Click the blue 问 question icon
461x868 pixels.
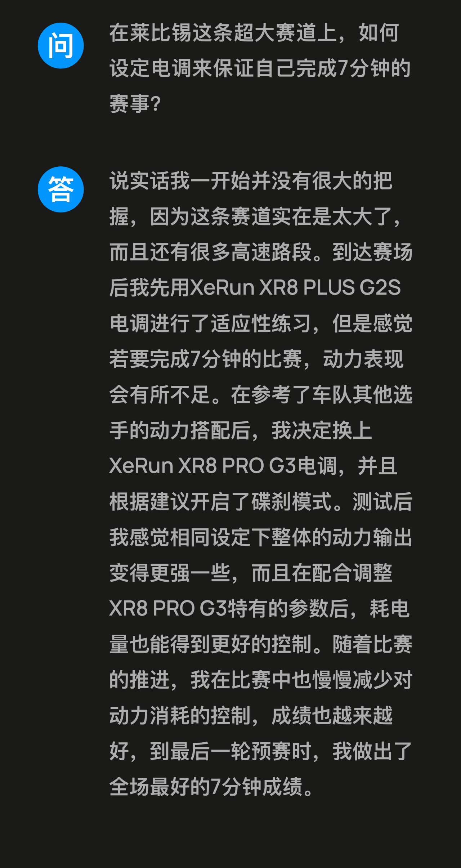(x=61, y=46)
